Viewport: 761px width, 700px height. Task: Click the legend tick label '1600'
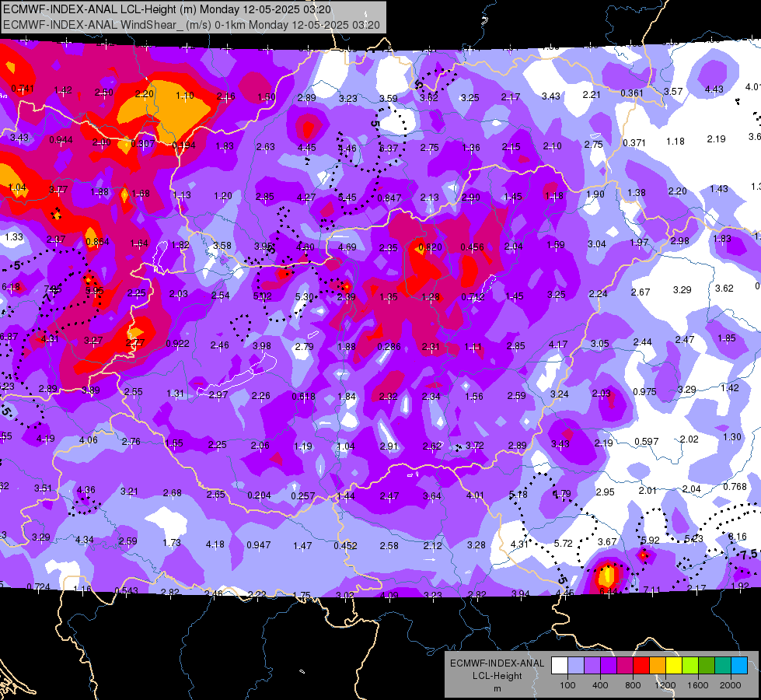[x=698, y=685]
